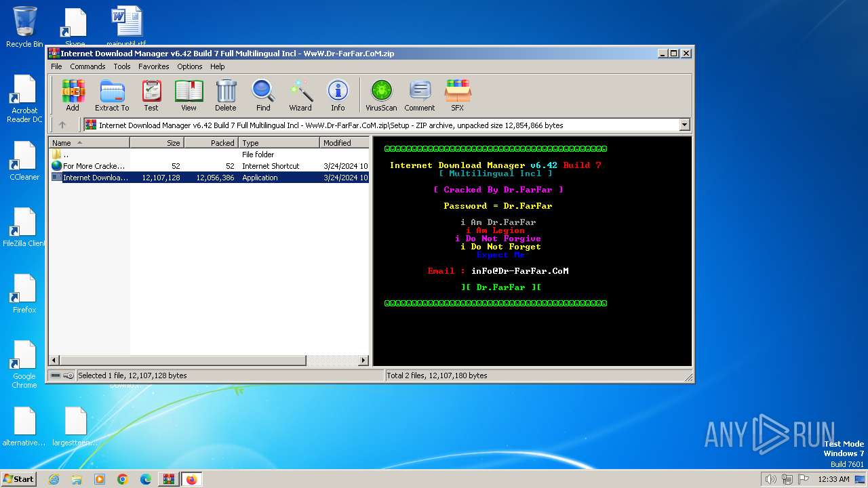The height and width of the screenshot is (488, 868).
Task: Click the 'Internet Shortcut' type cell
Action: [271, 166]
